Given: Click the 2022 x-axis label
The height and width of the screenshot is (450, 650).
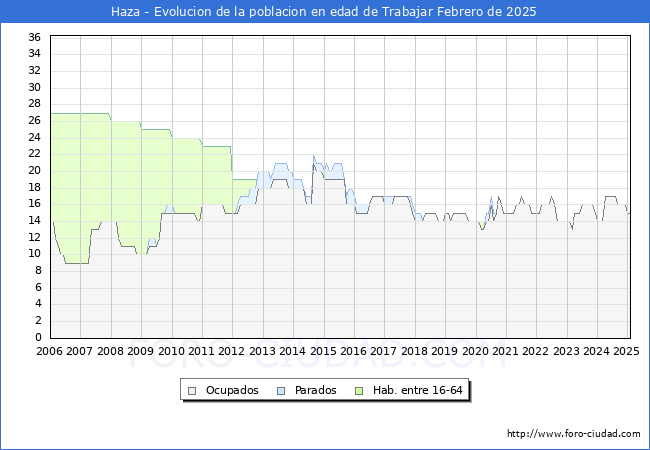Looking at the screenshot, I should tap(536, 351).
